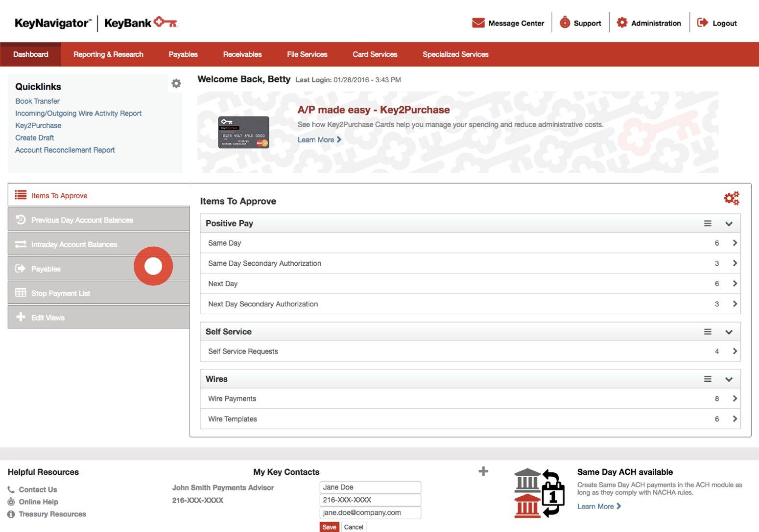Open Quicklinks settings gear

[176, 84]
